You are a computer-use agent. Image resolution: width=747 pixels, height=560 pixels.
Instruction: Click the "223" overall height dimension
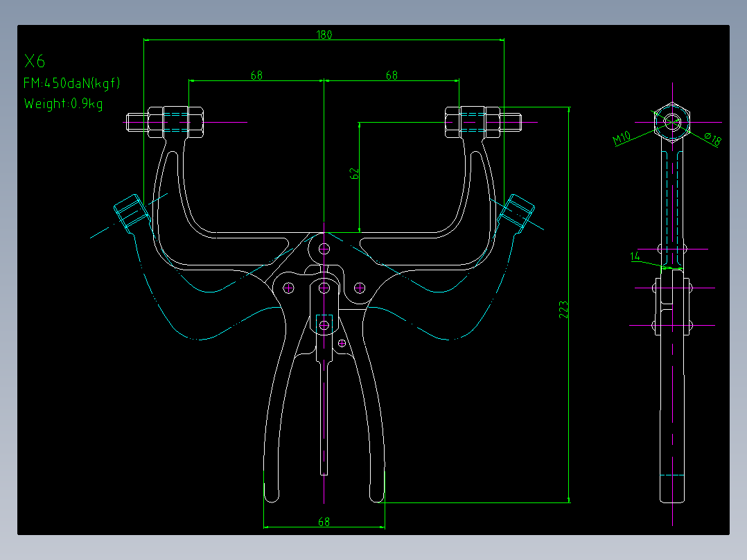tap(563, 310)
